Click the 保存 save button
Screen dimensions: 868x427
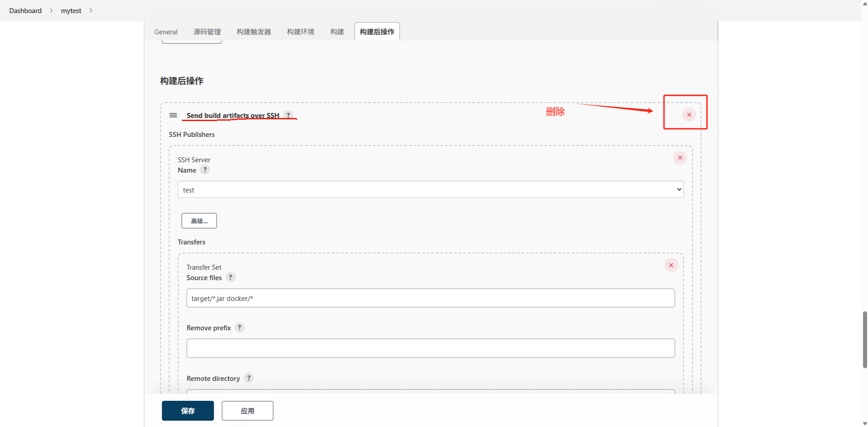tap(188, 411)
